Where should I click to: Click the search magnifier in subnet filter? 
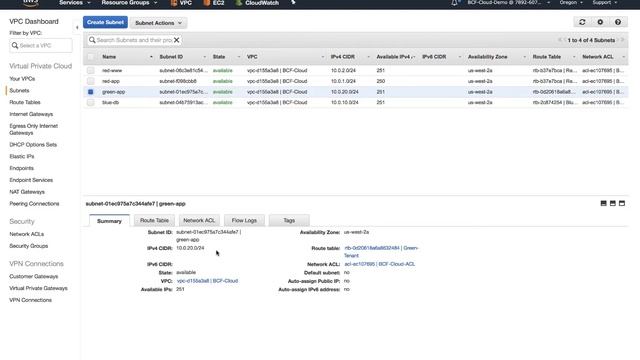(x=92, y=40)
